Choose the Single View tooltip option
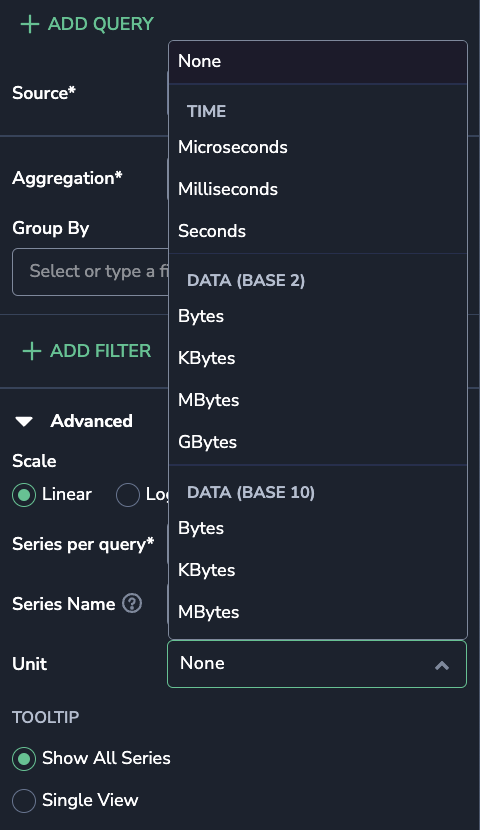Screen dimensions: 480x830 [24, 800]
